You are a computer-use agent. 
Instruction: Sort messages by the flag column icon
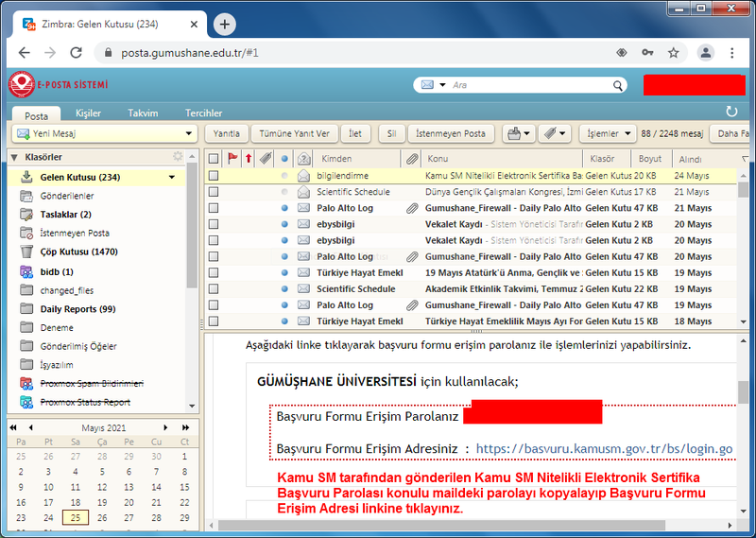coord(232,159)
